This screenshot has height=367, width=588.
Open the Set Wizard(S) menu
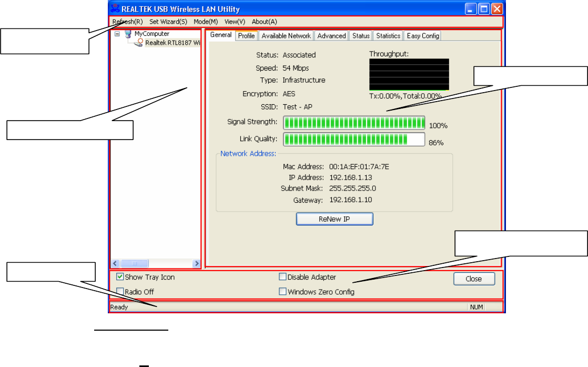(168, 22)
